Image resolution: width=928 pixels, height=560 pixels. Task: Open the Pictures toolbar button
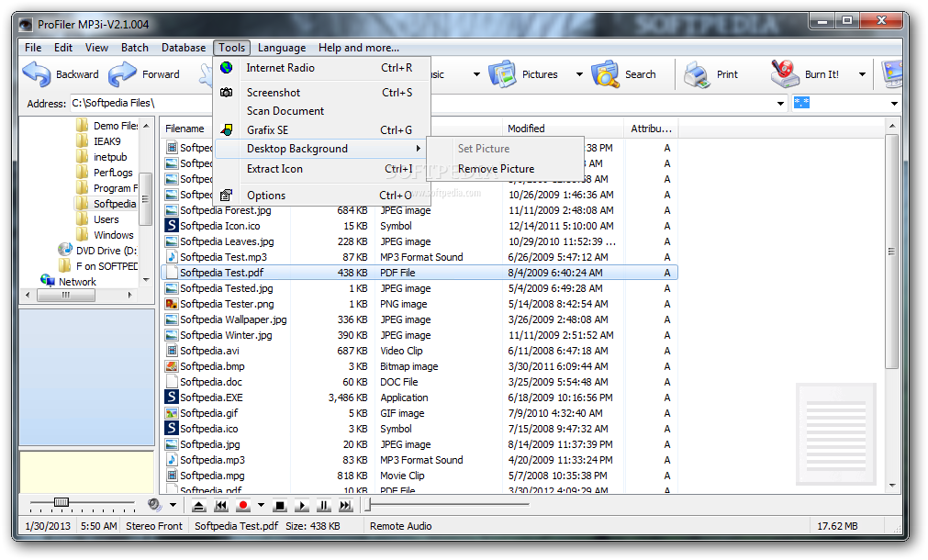pos(524,74)
